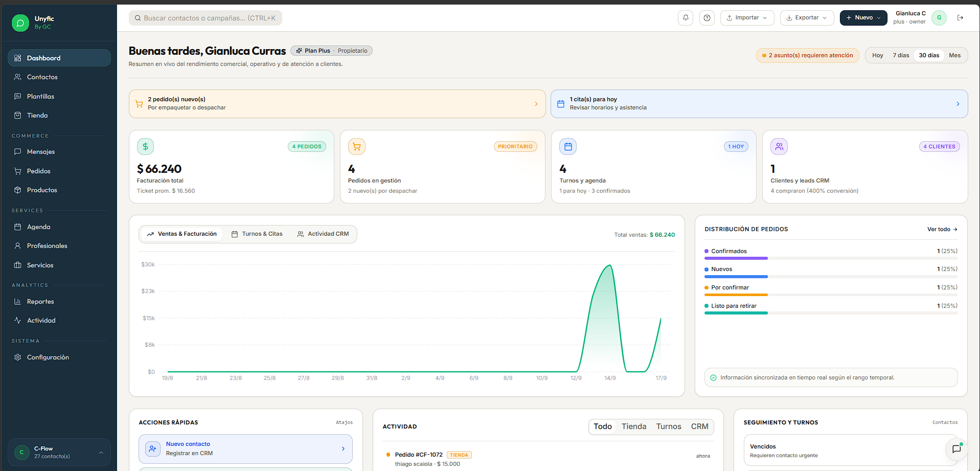Open Reportes in the sidebar
Image resolution: width=980 pixels, height=471 pixels.
[x=59, y=302]
